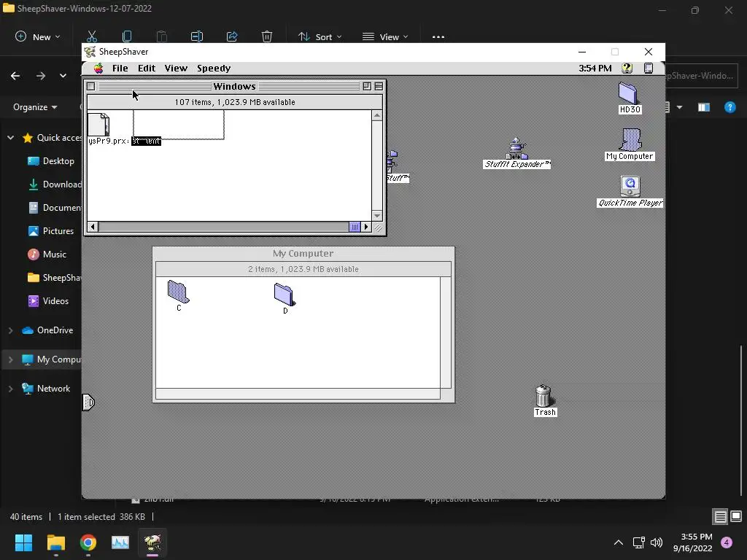Image resolution: width=747 pixels, height=560 pixels.
Task: Click the highlighted file name label in Windows window
Action: pos(146,141)
